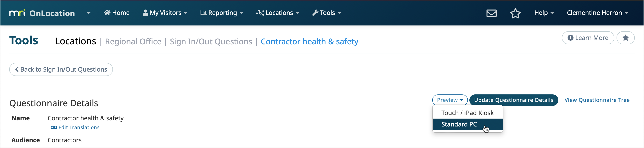Click the Home house icon
The height and width of the screenshot is (148, 644).
(x=107, y=13)
